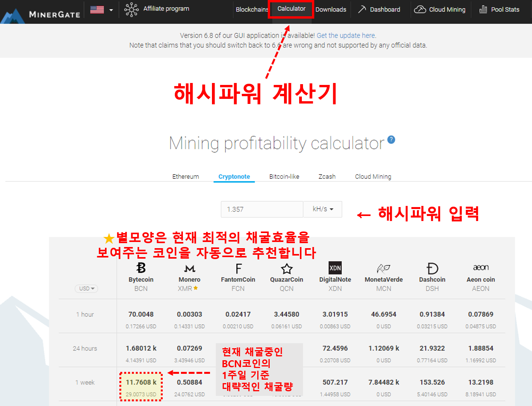The width and height of the screenshot is (532, 406).
Task: Click the Bytecoin coin icon
Action: (x=141, y=268)
